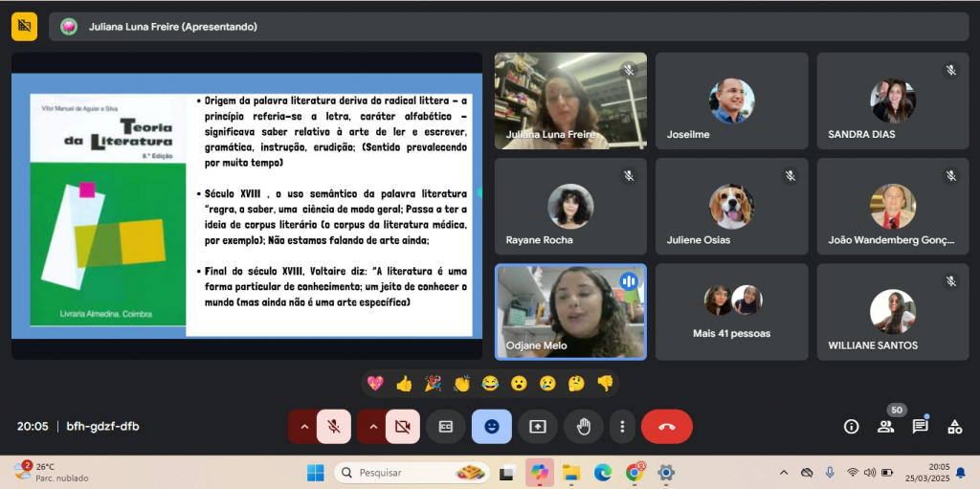
Task: Send the thumbs up reaction
Action: pyautogui.click(x=404, y=384)
